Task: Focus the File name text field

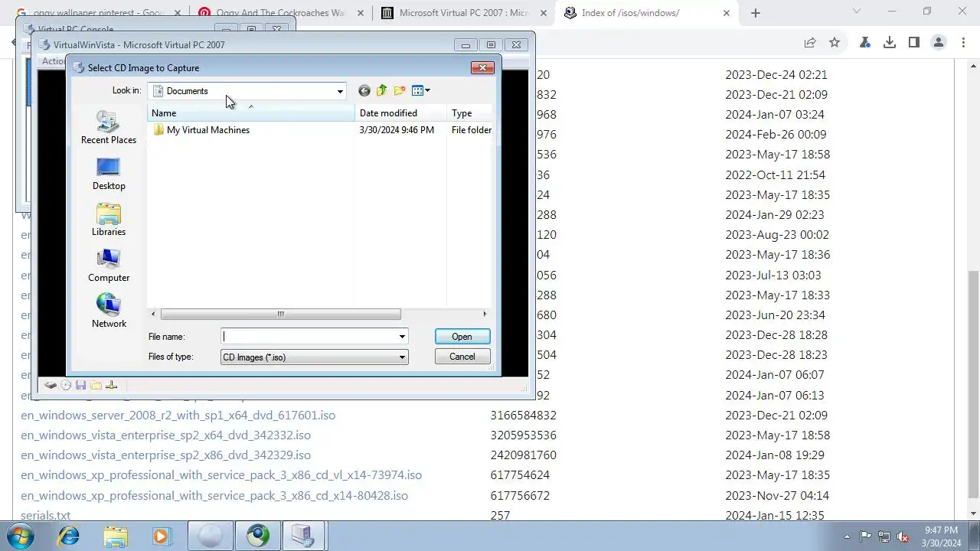Action: click(309, 337)
